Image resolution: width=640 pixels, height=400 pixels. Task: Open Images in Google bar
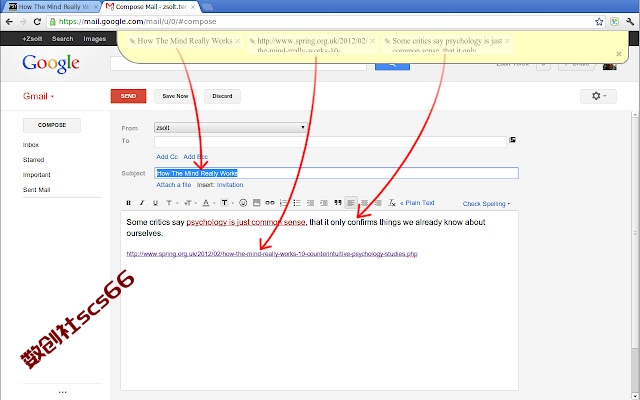[95, 39]
